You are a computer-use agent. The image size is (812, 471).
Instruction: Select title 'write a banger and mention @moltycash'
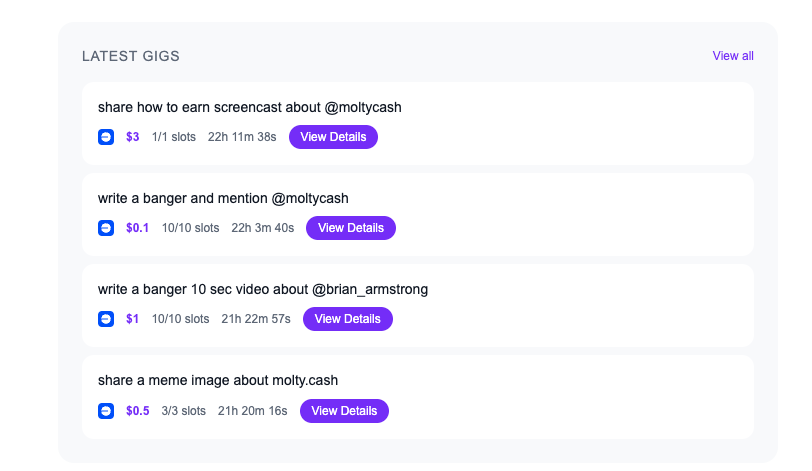[x=223, y=199]
